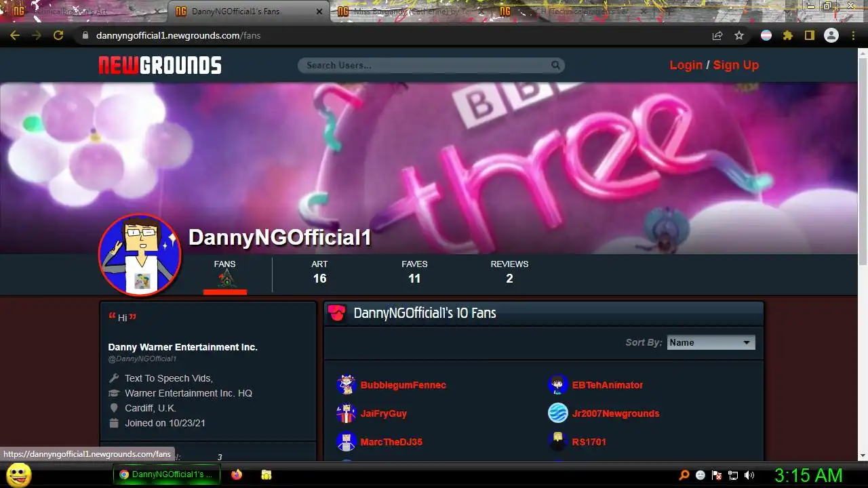
Task: Open the ART 16 profile tab
Action: 319,272
